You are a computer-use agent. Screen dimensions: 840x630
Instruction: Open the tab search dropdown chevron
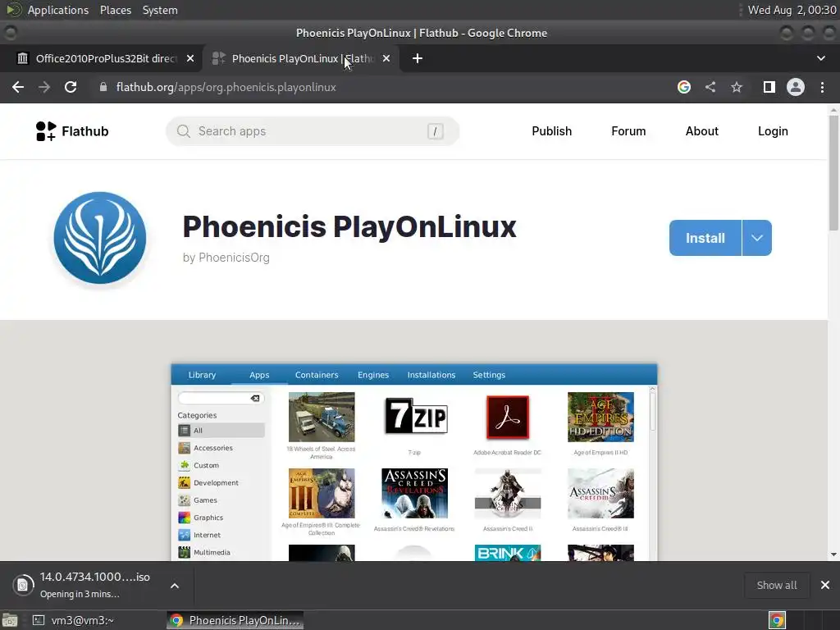[x=820, y=58]
